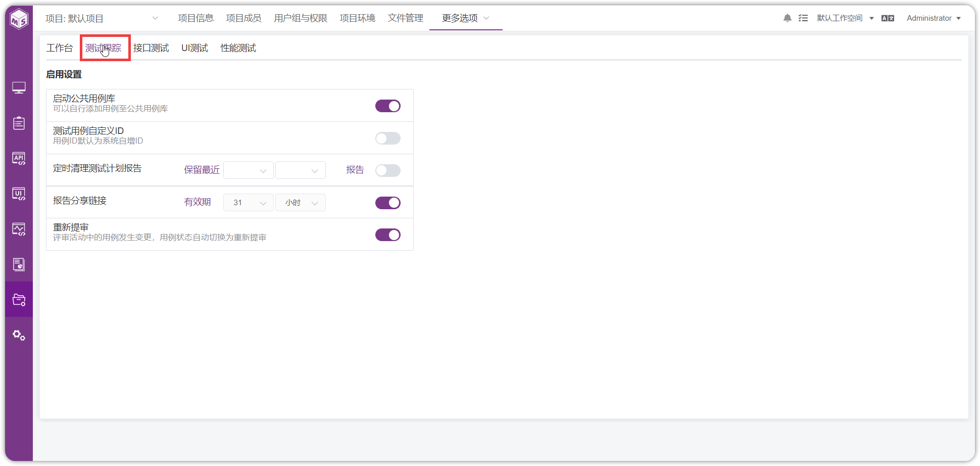Turn off the 重新提审 toggle
980x466 pixels.
[388, 235]
